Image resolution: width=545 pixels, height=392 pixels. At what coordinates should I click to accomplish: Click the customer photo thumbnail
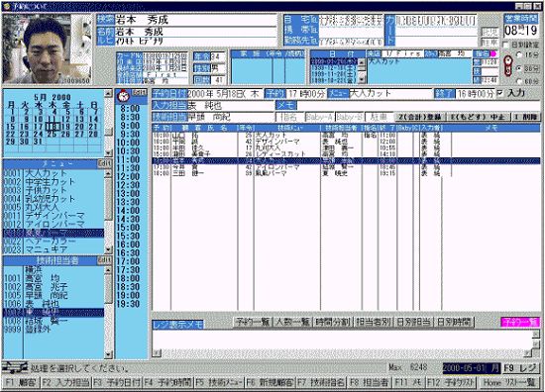tap(48, 49)
